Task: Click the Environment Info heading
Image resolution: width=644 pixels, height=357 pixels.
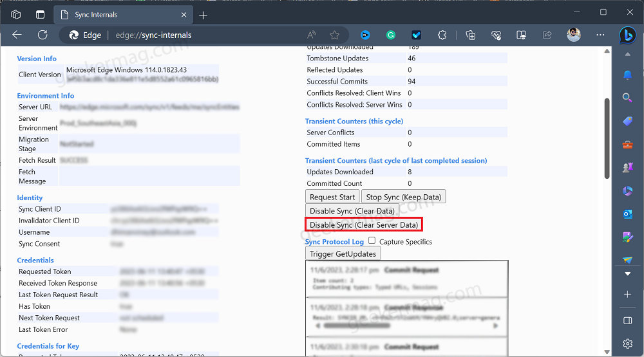Action: pos(46,96)
